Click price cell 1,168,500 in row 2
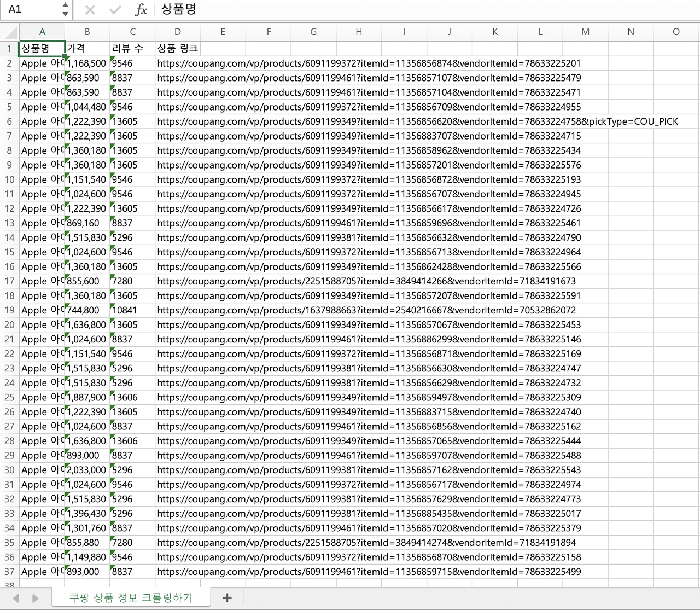The width and height of the screenshot is (700, 610). coord(87,63)
